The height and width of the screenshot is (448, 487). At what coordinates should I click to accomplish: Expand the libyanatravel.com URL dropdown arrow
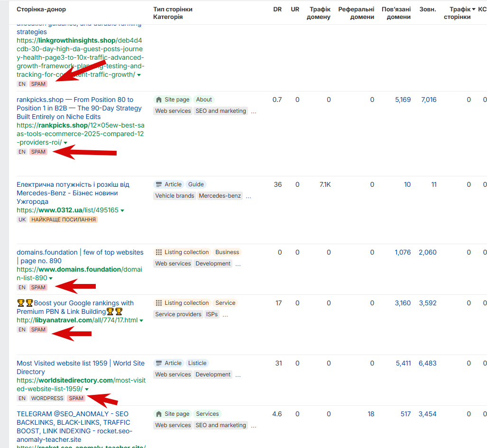(x=141, y=320)
